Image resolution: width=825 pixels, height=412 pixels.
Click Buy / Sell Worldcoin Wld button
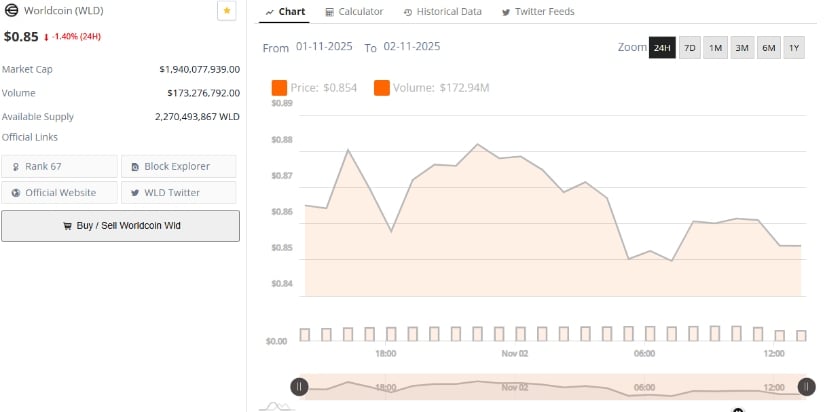[120, 226]
